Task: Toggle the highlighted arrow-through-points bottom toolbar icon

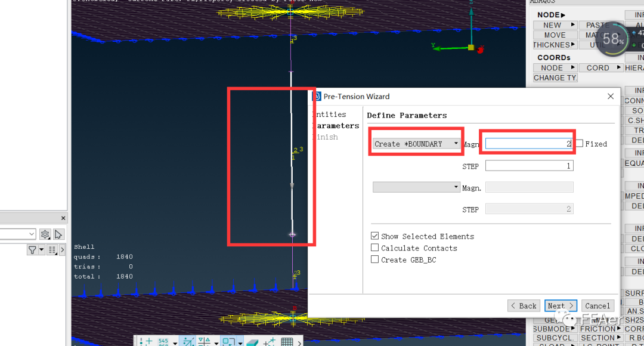Action: click(x=188, y=341)
